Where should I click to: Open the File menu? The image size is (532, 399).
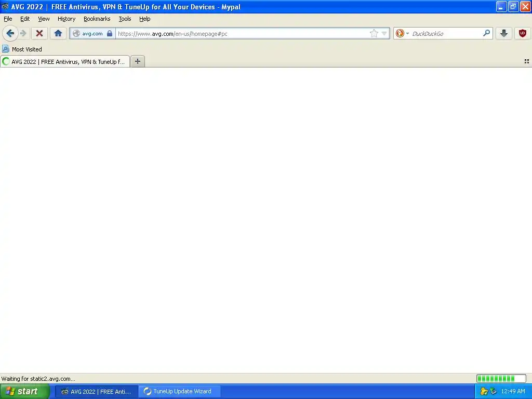[8, 19]
